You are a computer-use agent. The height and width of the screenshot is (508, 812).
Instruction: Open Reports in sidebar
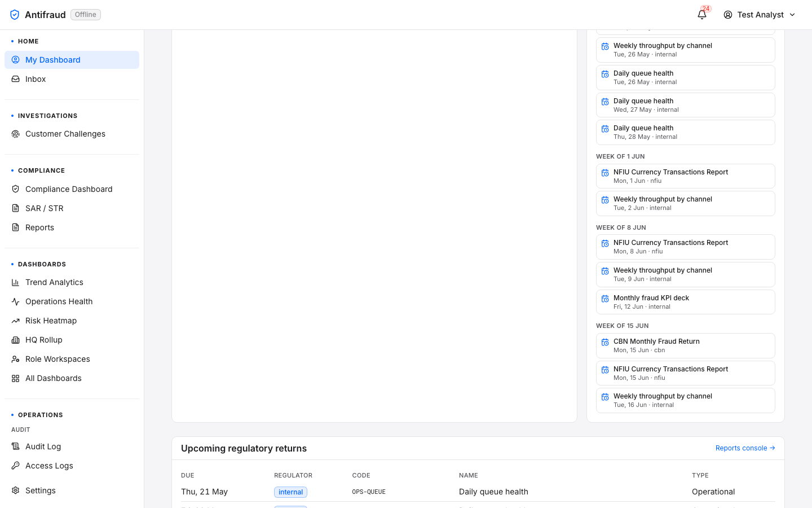(72, 227)
